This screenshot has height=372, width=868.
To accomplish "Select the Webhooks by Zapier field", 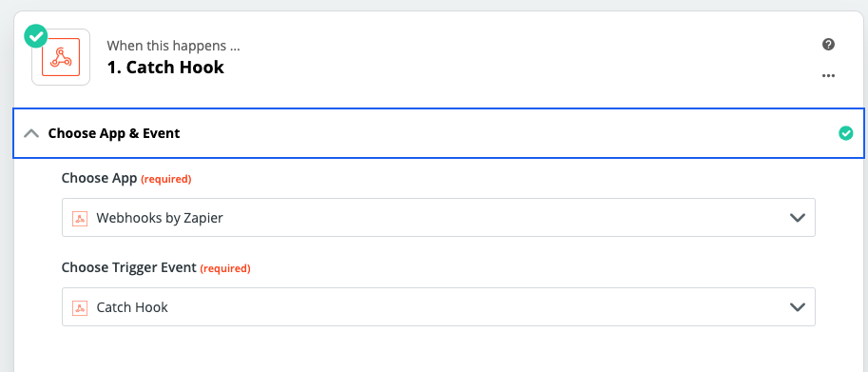I will (438, 218).
